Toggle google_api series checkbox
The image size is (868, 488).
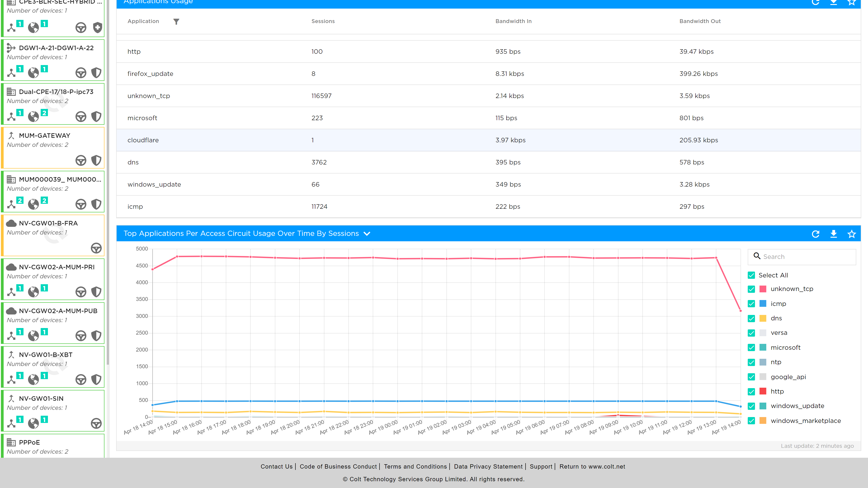coord(751,377)
